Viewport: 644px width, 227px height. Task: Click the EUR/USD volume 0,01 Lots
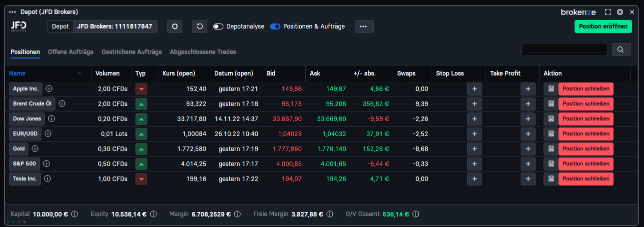coord(114,133)
